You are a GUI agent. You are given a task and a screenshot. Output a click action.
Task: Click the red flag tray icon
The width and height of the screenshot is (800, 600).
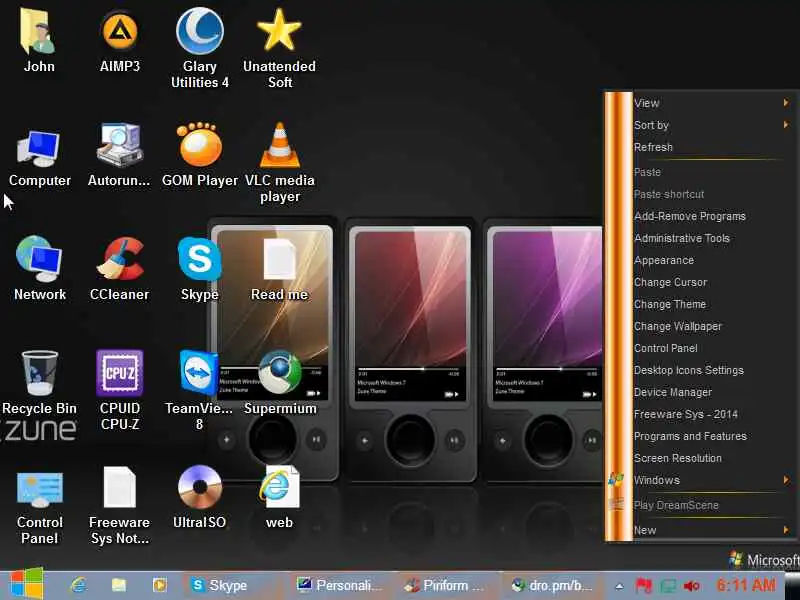(643, 585)
